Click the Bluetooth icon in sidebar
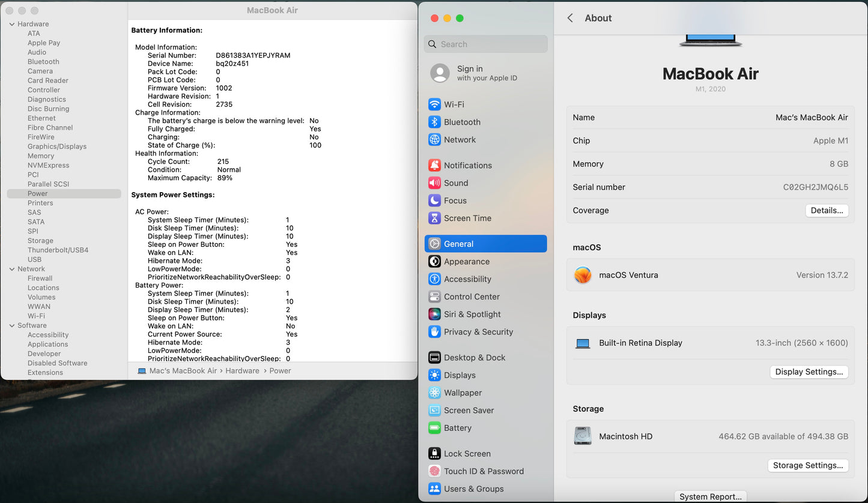Image resolution: width=868 pixels, height=503 pixels. pyautogui.click(x=434, y=122)
